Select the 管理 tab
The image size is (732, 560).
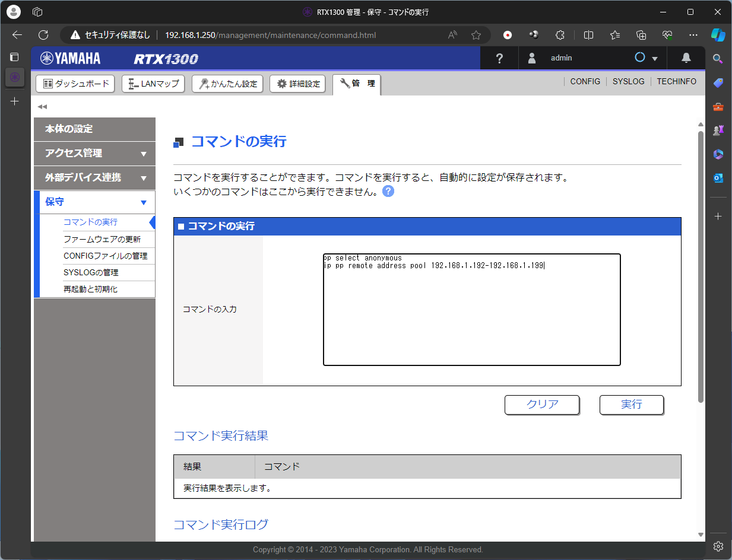pos(356,84)
